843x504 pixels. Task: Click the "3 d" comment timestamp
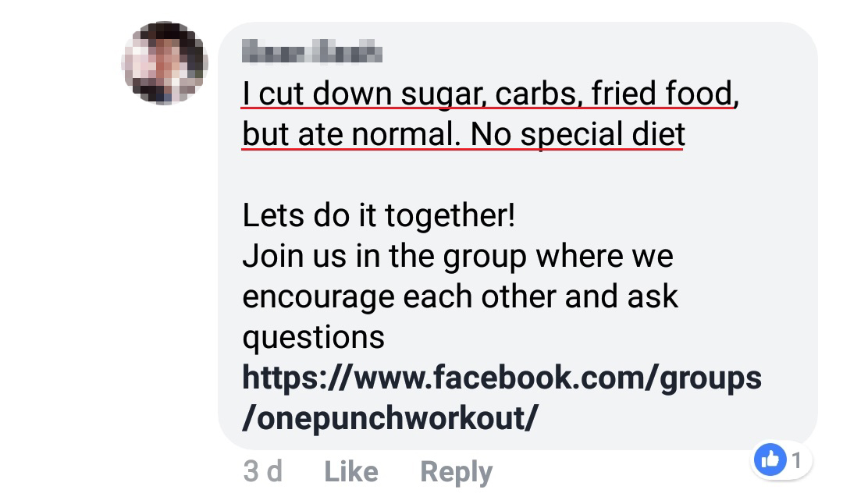[263, 471]
